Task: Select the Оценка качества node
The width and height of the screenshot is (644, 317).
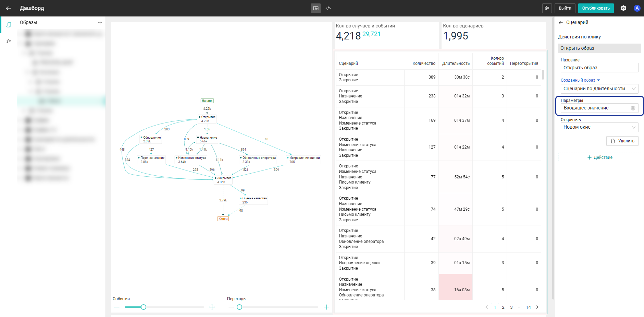Action: click(x=253, y=200)
